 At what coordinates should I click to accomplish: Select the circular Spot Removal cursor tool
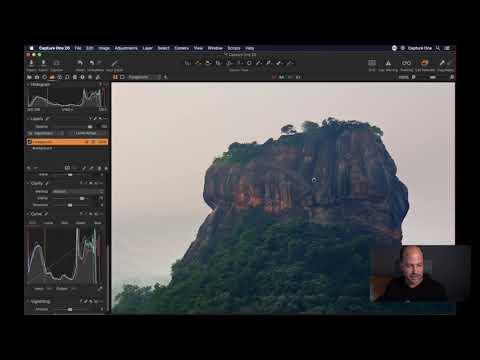(249, 63)
